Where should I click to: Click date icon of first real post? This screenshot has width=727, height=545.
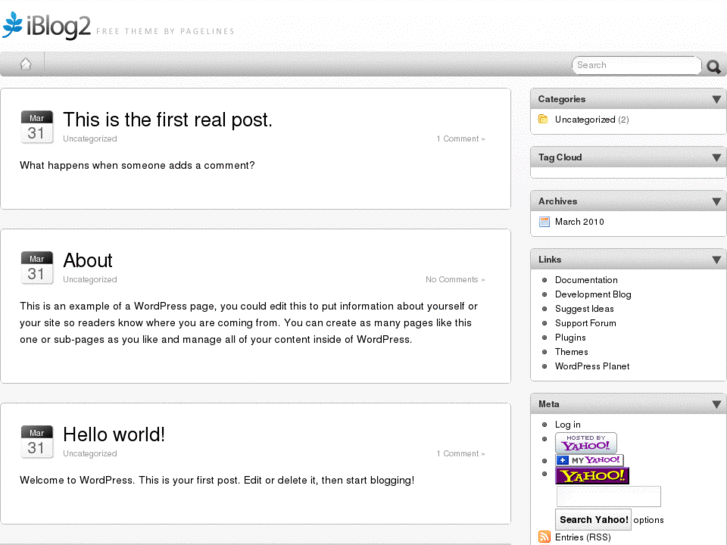pyautogui.click(x=37, y=127)
